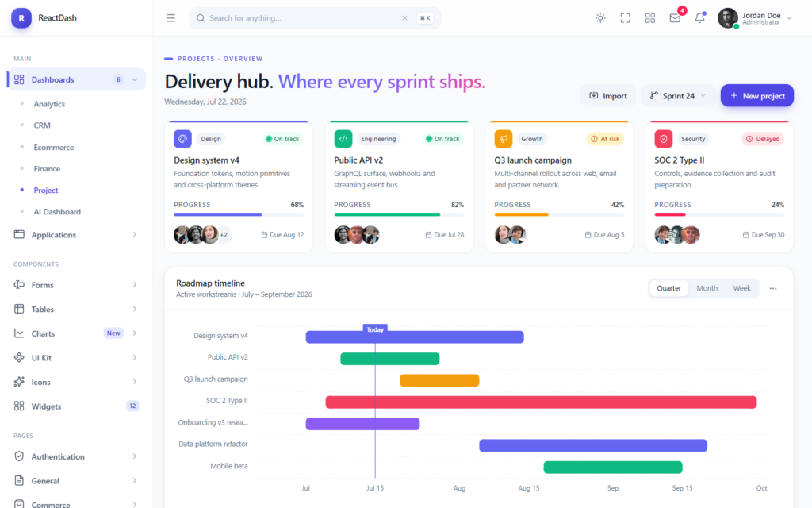The height and width of the screenshot is (508, 812).
Task: Click Jordan Doe's profile avatar
Action: click(728, 18)
